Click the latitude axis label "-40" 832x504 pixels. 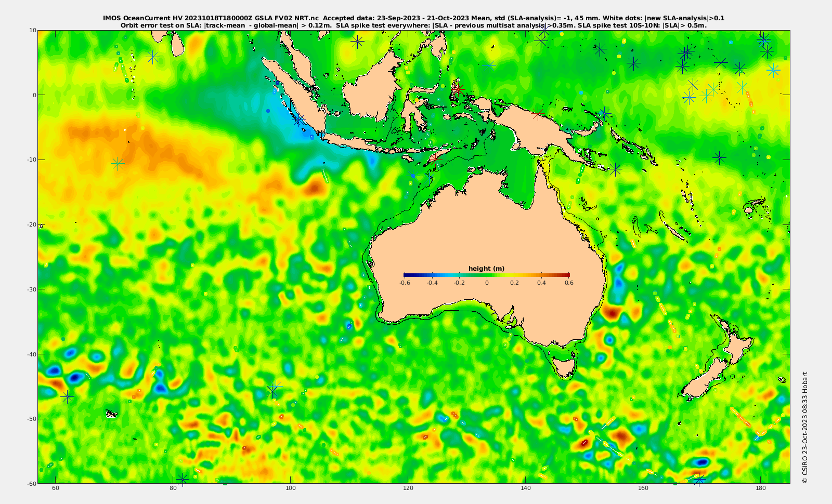31,354
